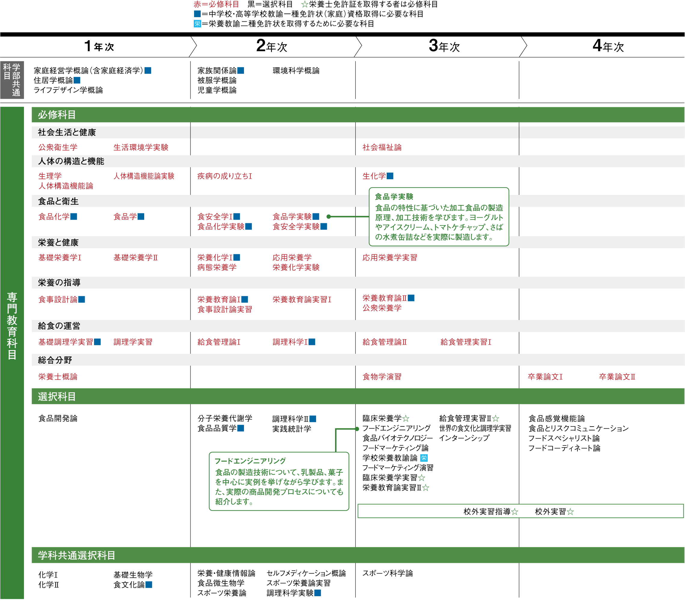Click the 給食の運営 category heading
The image size is (685, 616).
coord(59,326)
